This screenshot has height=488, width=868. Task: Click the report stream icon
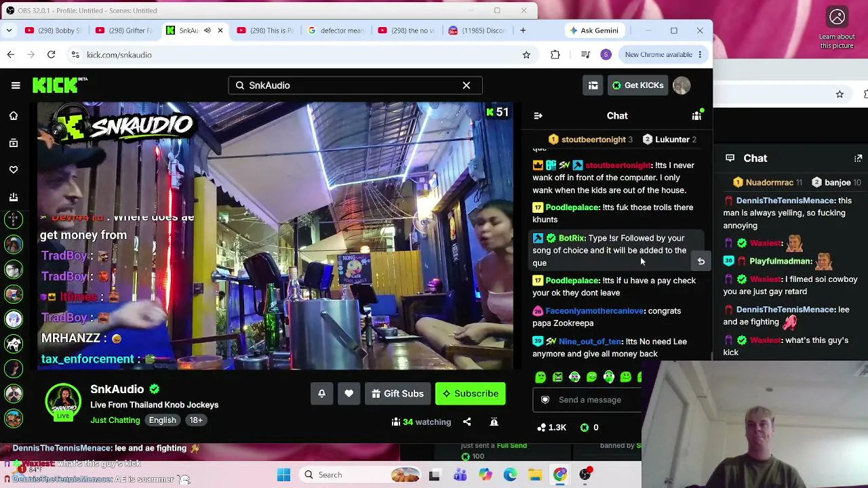pyautogui.click(x=494, y=422)
